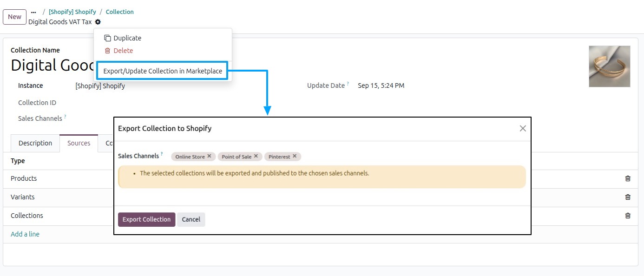This screenshot has height=276, width=644.
Task: Switch to the Description tab
Action: point(35,143)
